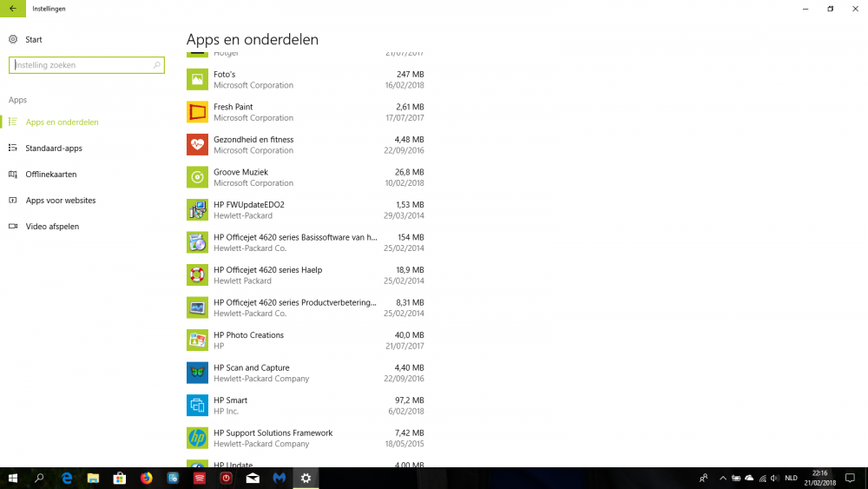Screen dimensions: 868x489
Task: Select 'HP Photo Creations' app name
Action: click(248, 335)
